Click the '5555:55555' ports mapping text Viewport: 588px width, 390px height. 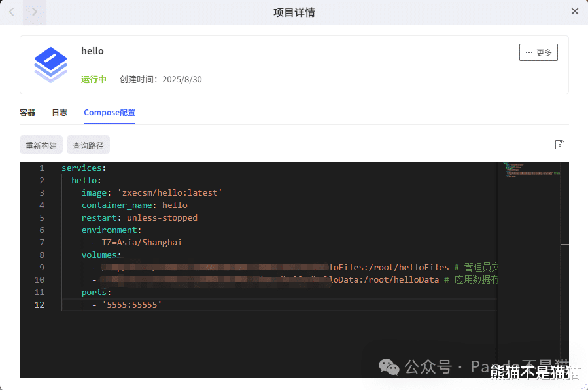click(131, 305)
